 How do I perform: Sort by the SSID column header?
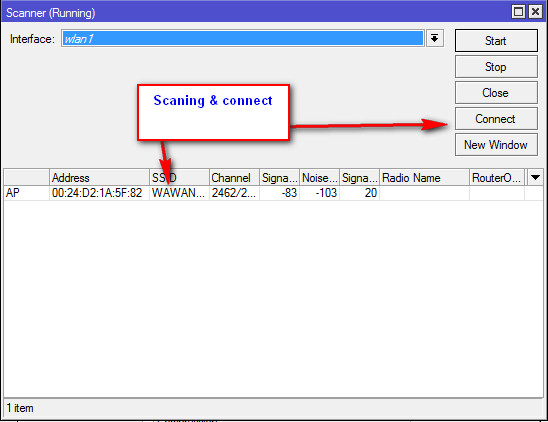179,178
